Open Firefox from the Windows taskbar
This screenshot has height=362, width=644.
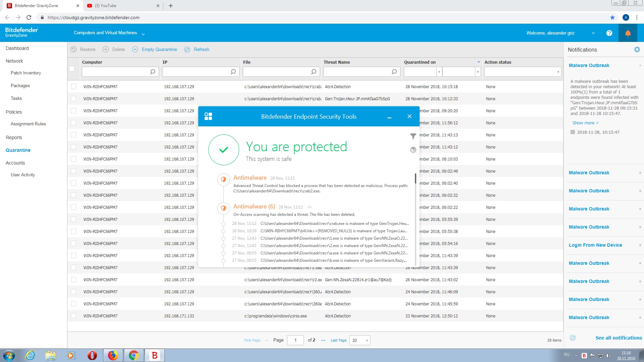113,355
